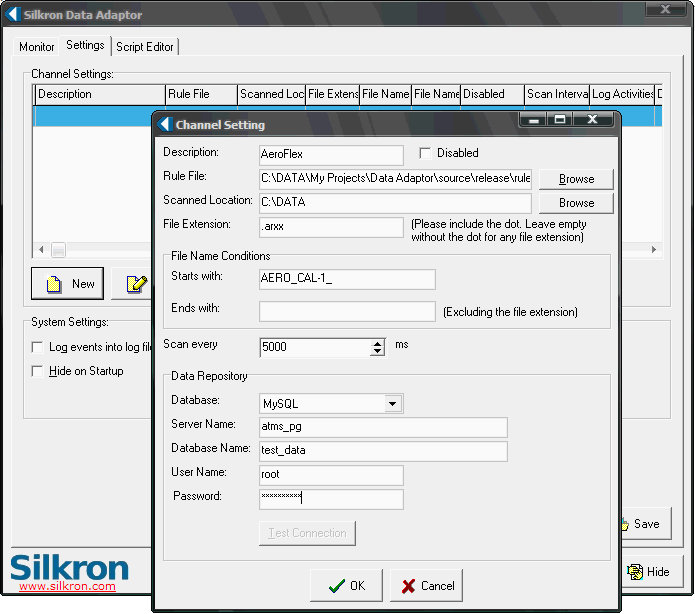Click channel list scroll left arrow
695x614 pixels.
(41, 250)
